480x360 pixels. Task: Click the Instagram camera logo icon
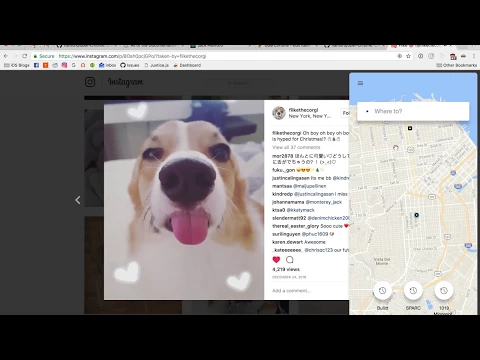point(90,82)
